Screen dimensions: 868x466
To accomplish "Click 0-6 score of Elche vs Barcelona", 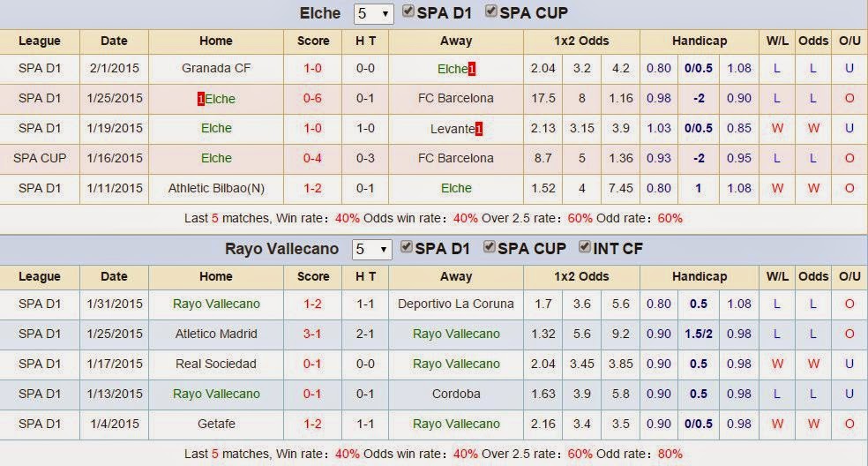I will [x=312, y=98].
